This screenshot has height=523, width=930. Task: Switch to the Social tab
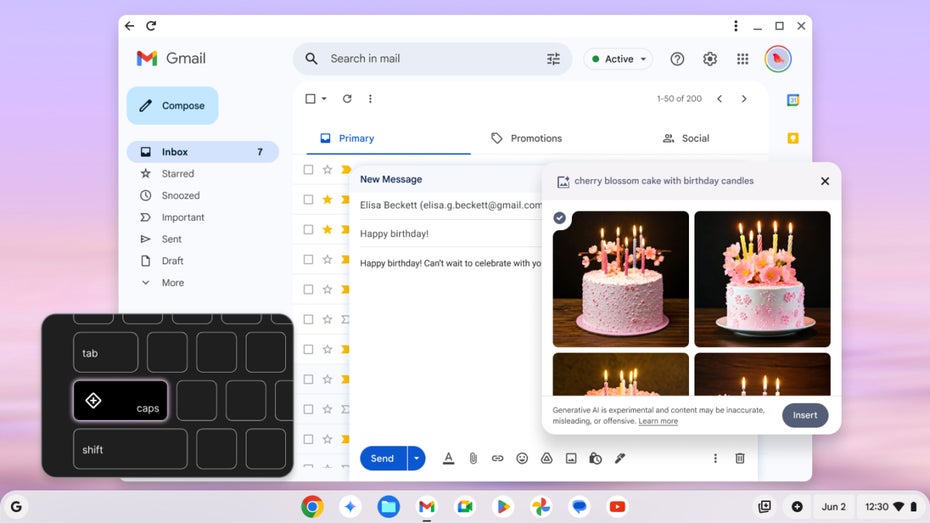(x=686, y=138)
